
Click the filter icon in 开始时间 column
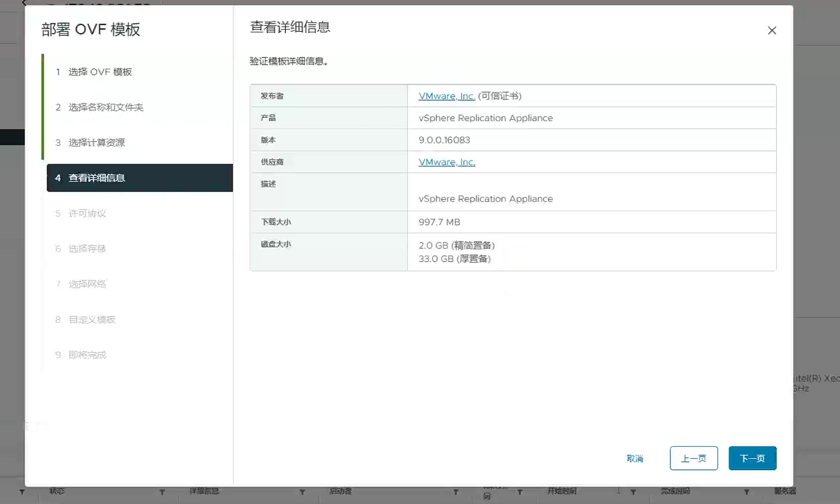(x=633, y=492)
